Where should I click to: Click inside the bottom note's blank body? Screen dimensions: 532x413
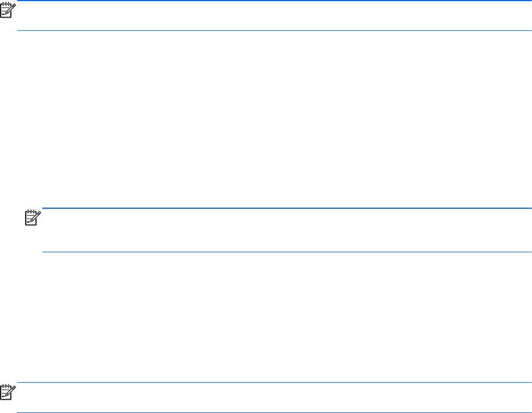(x=275, y=398)
